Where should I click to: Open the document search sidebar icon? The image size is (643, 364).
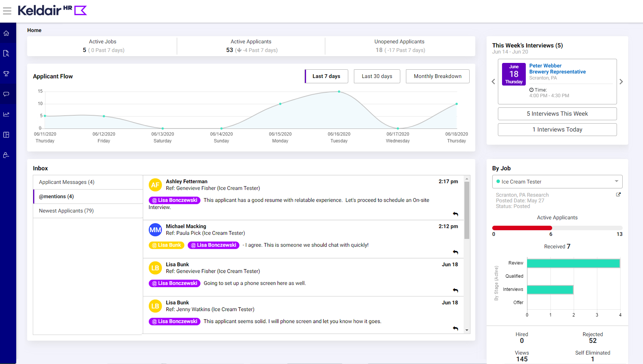[x=6, y=54]
